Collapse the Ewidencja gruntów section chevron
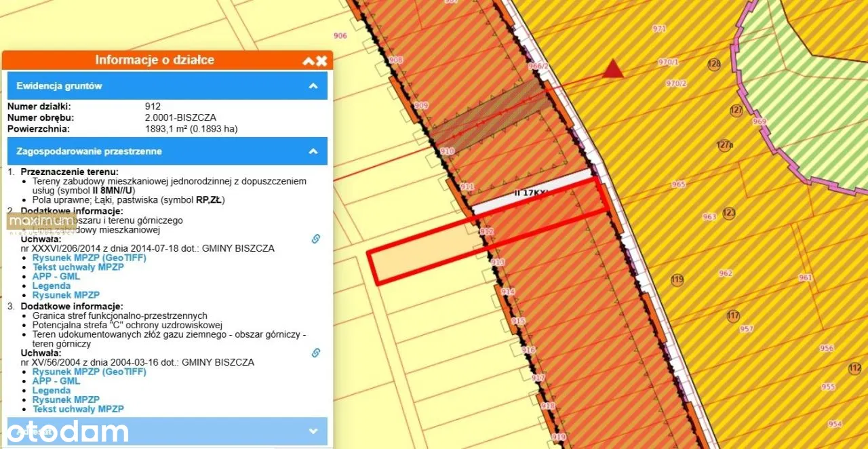868x449 pixels. click(x=313, y=86)
